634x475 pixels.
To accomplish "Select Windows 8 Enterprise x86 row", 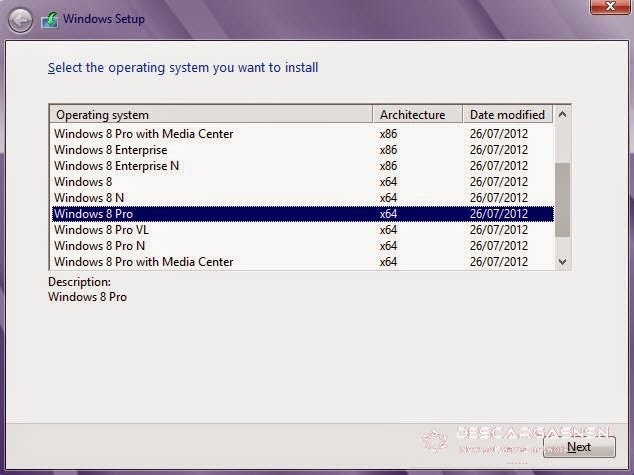I will pyautogui.click(x=302, y=150).
